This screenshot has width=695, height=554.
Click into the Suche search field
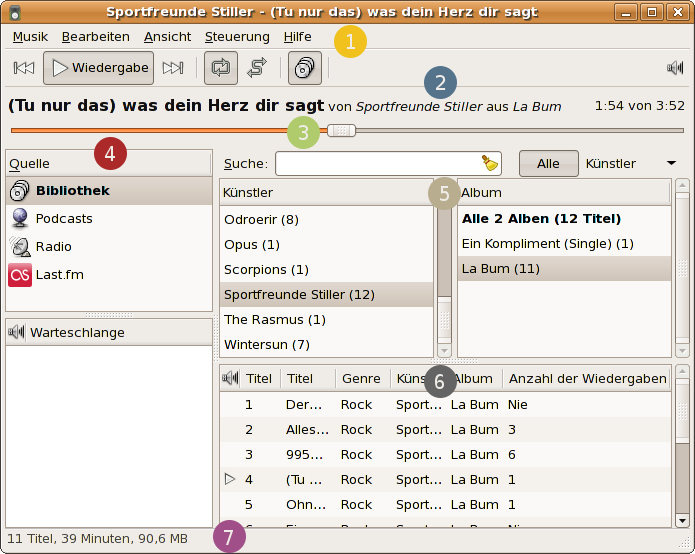[x=375, y=164]
